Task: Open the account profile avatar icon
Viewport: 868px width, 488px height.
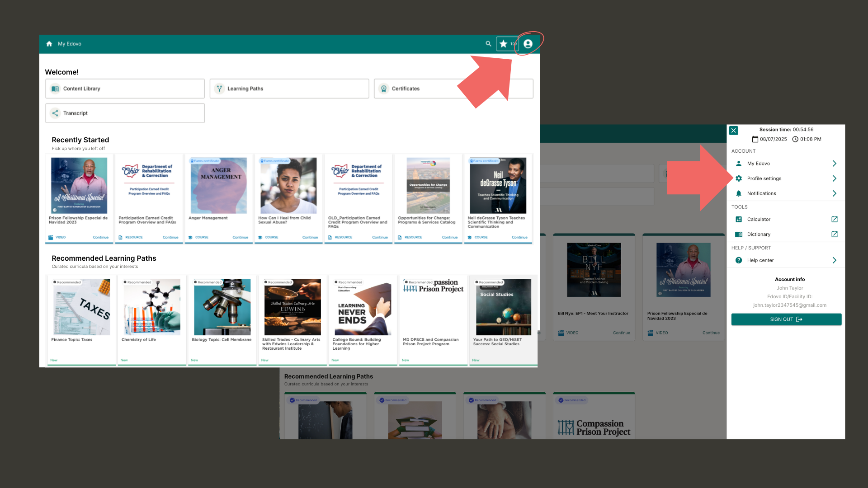Action: 528,44
